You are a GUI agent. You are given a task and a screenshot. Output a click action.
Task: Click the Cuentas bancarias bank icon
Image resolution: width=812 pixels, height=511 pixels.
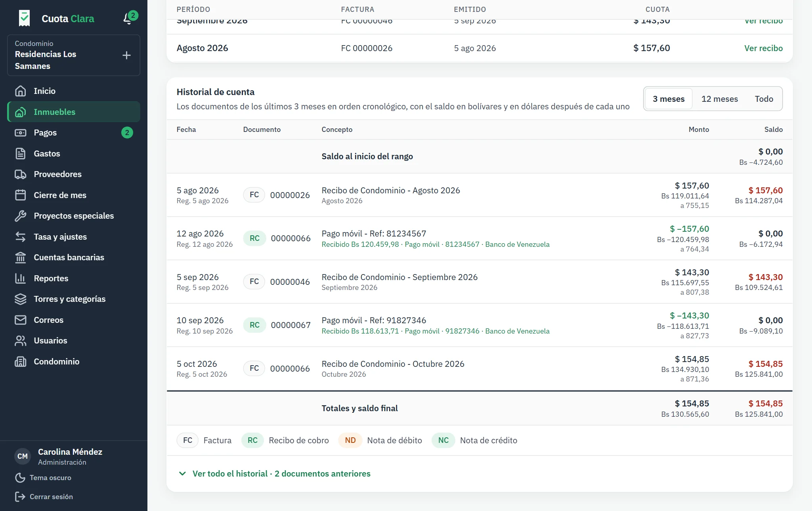click(x=21, y=257)
